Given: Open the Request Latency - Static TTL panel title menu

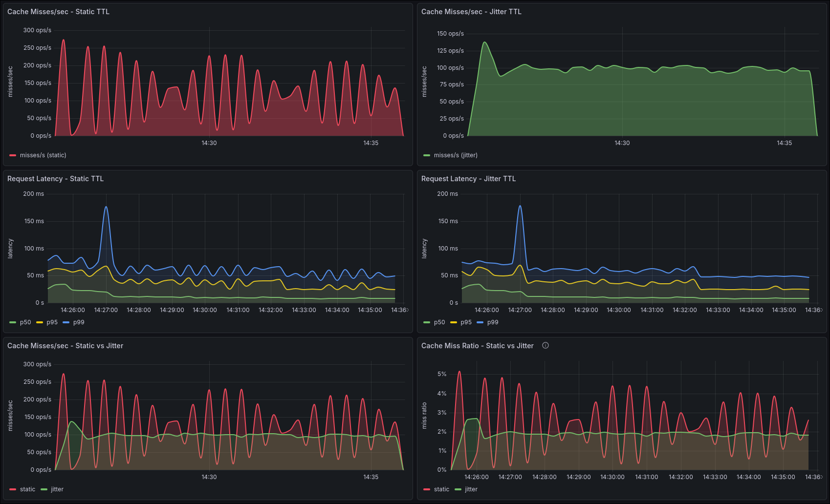Looking at the screenshot, I should [x=55, y=179].
